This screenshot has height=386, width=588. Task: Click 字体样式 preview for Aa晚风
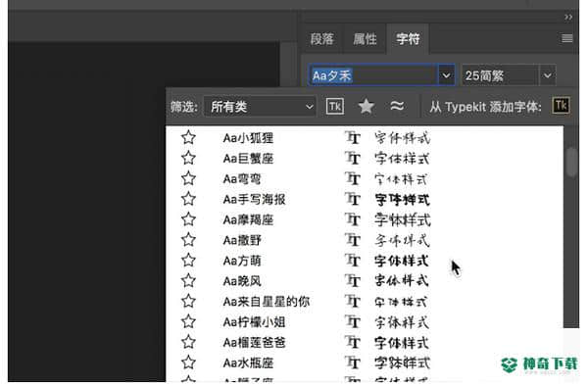point(402,281)
